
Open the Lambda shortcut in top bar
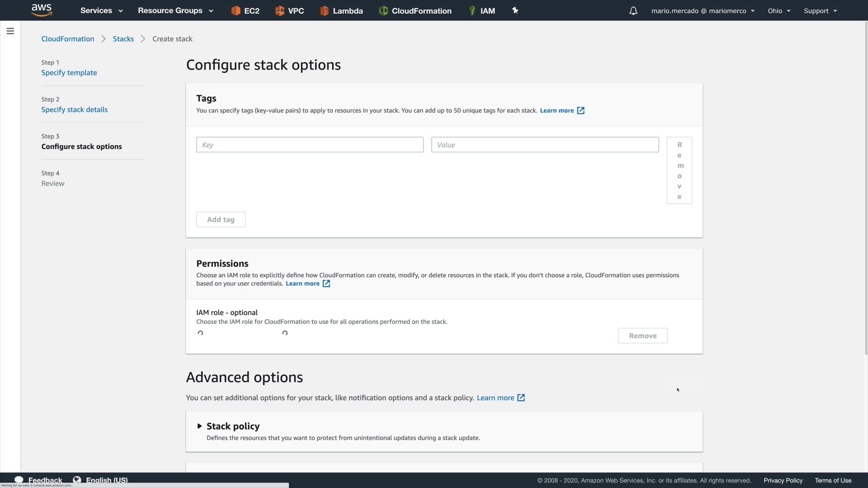tap(341, 11)
